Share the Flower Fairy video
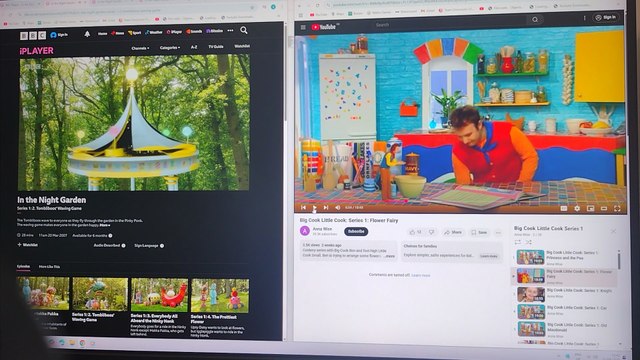640x360 pixels. (x=453, y=232)
